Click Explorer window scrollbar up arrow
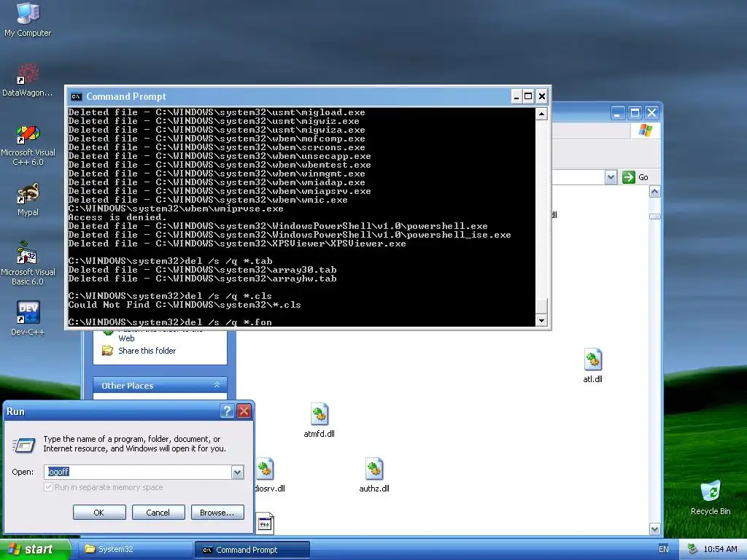Viewport: 747px width, 560px height. 654,192
